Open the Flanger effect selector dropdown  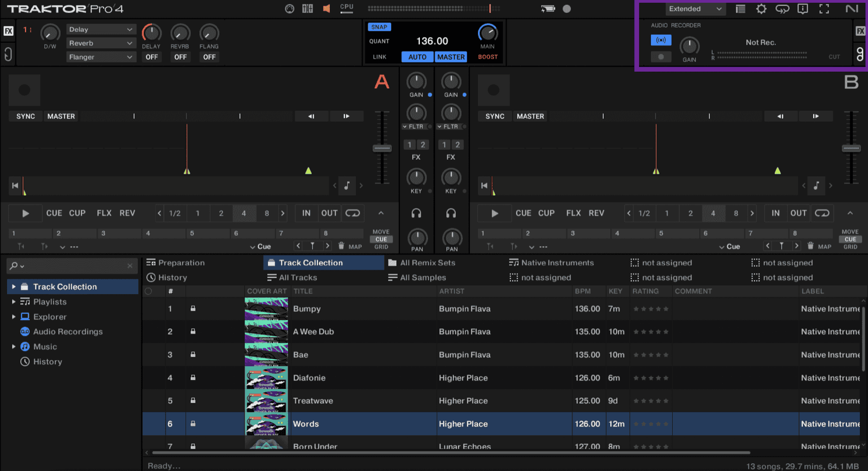click(x=101, y=57)
